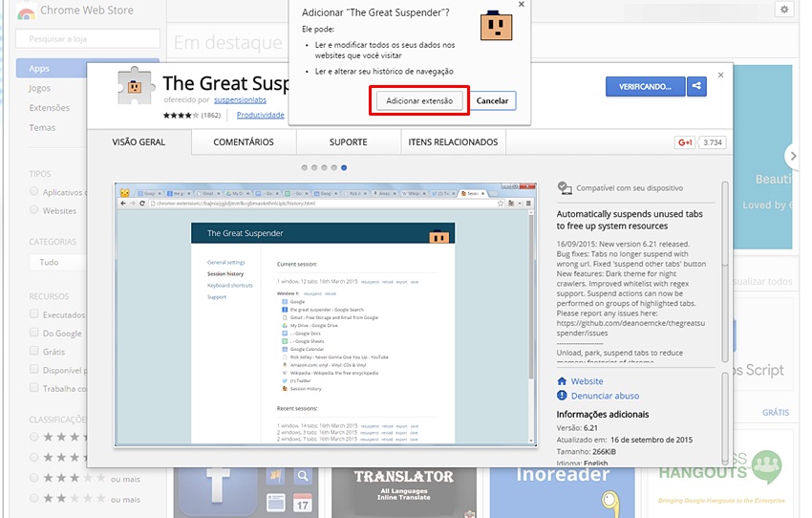This screenshot has width=812, height=518.
Task: Open the Inoreader app tile
Action: pyautogui.click(x=563, y=492)
